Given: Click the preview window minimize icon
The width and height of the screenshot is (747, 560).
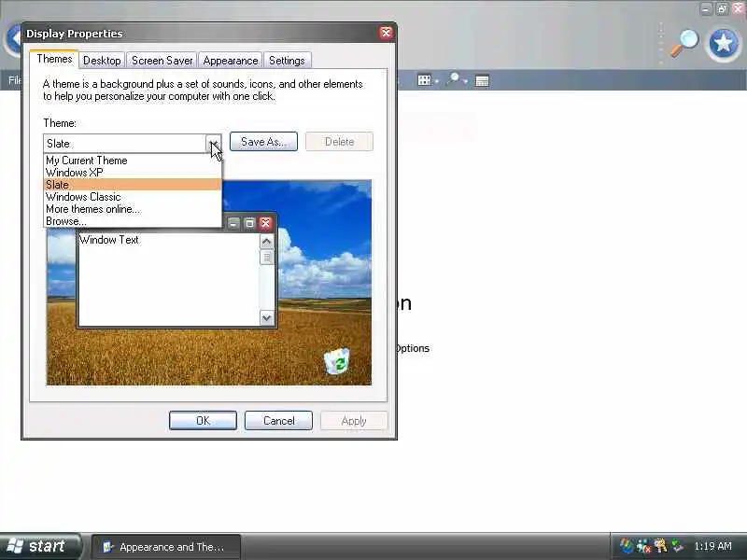Looking at the screenshot, I should click(233, 223).
